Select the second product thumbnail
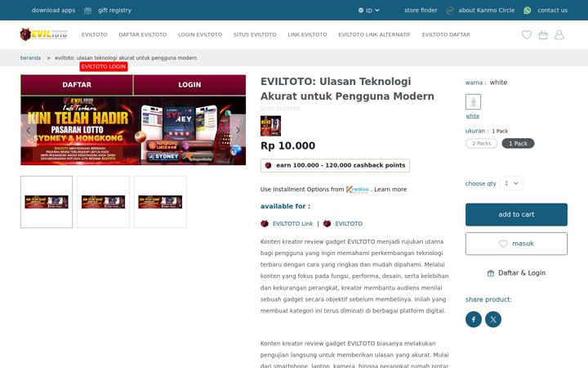 (103, 202)
